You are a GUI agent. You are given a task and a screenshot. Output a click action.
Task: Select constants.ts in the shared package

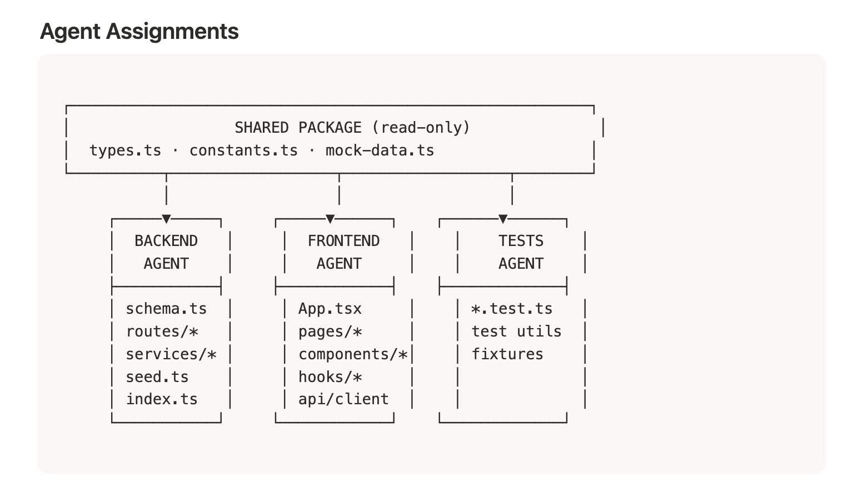(x=243, y=150)
